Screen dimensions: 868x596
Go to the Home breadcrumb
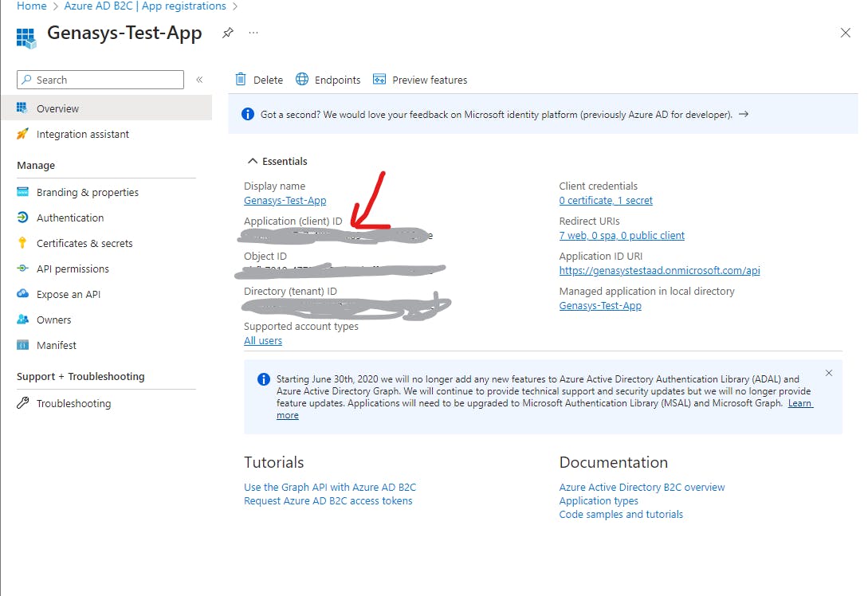click(32, 6)
